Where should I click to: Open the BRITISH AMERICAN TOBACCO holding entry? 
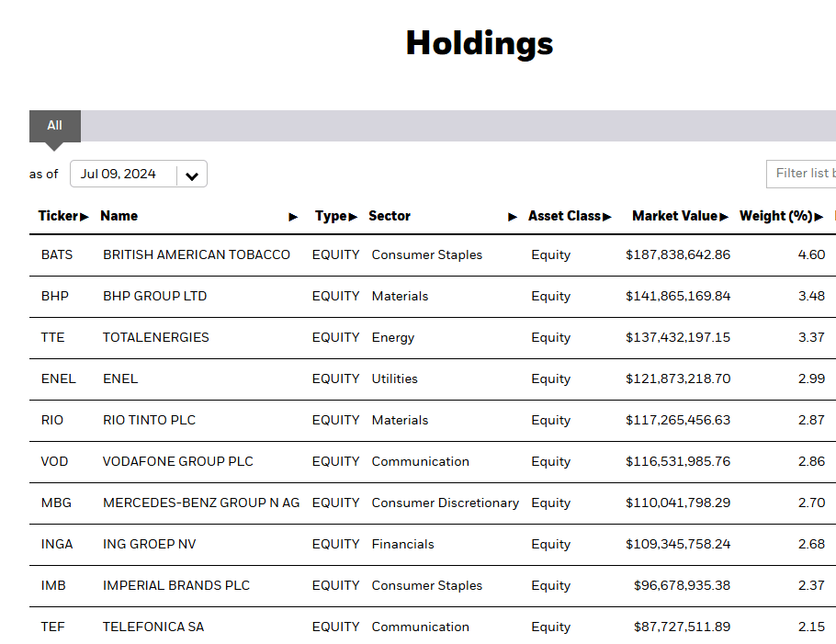click(196, 254)
